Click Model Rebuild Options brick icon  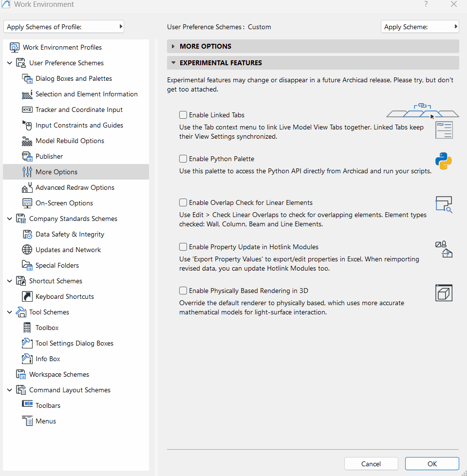pos(27,141)
